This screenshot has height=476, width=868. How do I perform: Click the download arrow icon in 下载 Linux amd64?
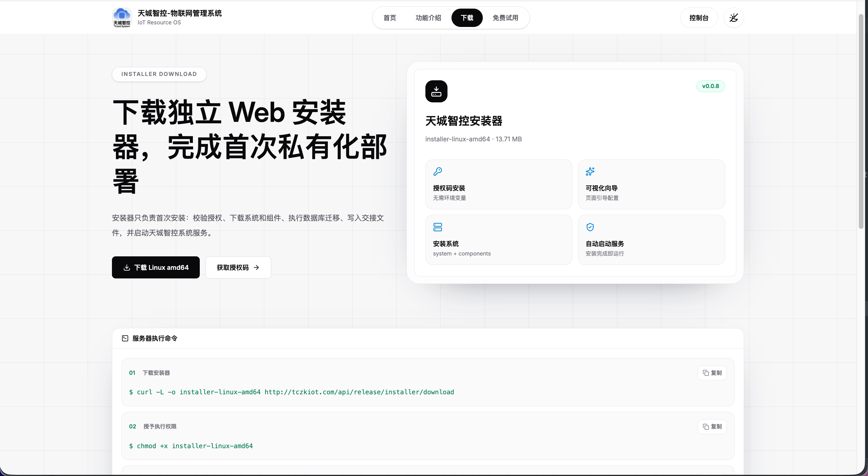[127, 268]
